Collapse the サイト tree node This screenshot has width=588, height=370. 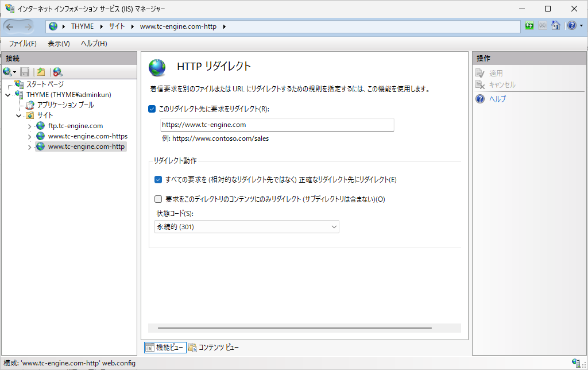click(x=19, y=115)
